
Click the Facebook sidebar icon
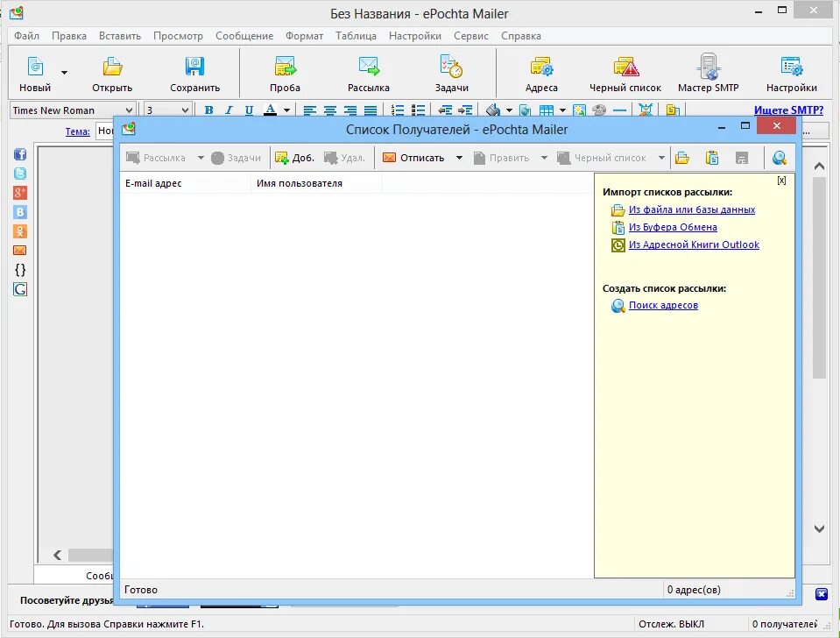point(20,154)
